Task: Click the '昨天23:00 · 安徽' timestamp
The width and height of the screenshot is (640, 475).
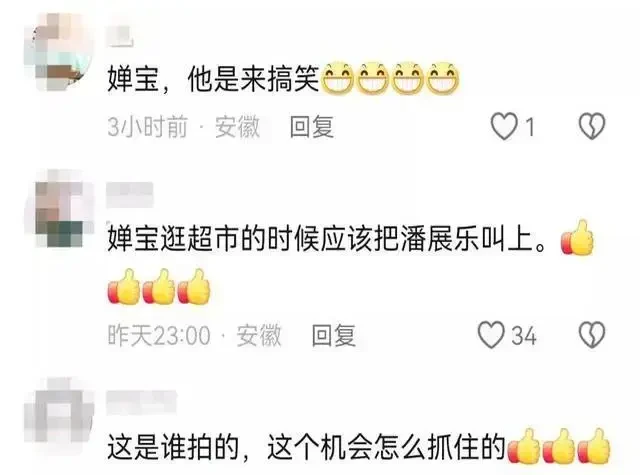Action: tap(194, 335)
